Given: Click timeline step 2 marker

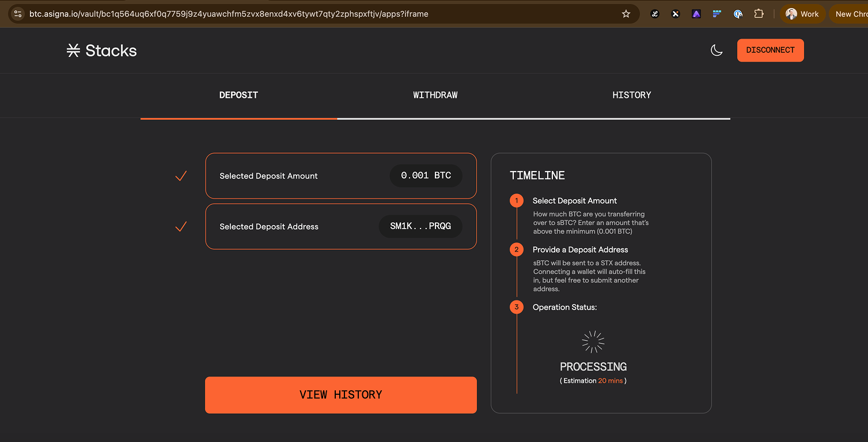Looking at the screenshot, I should (517, 250).
